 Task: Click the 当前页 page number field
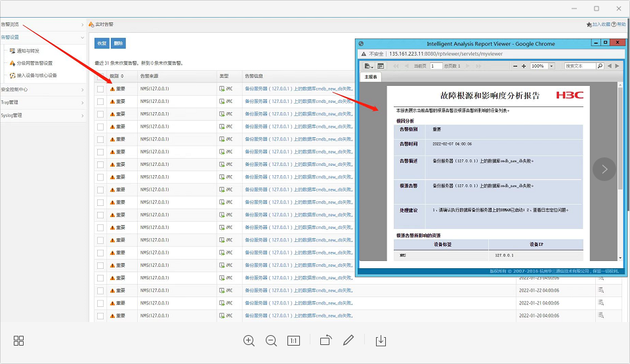tap(436, 66)
